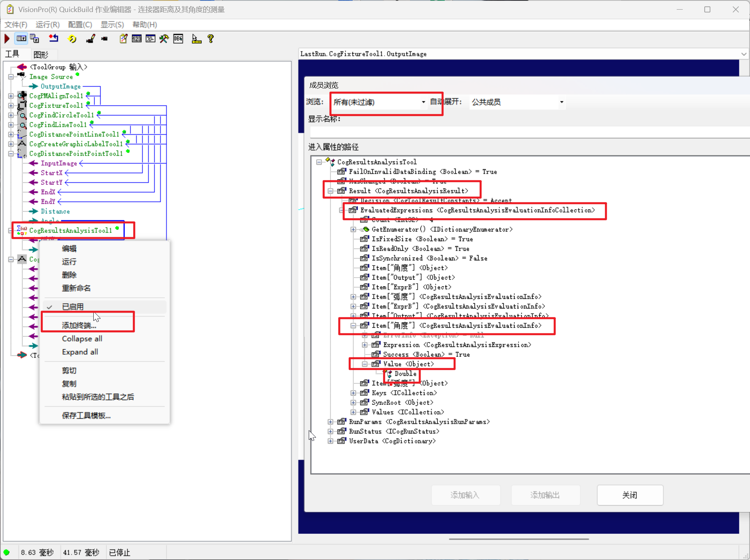Click the 关闭 button
The height and width of the screenshot is (560, 750).
click(630, 495)
